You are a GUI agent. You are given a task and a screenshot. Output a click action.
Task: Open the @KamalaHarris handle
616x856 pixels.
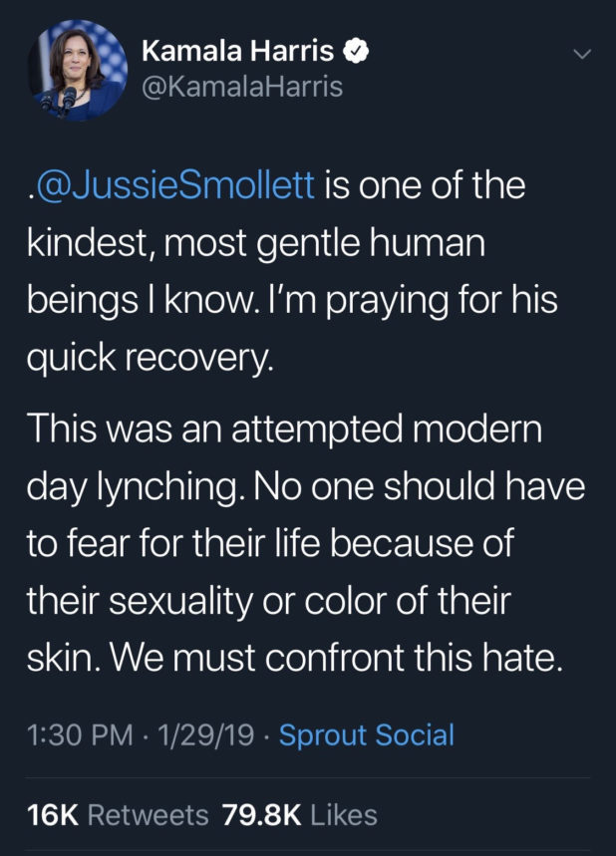pos(242,87)
